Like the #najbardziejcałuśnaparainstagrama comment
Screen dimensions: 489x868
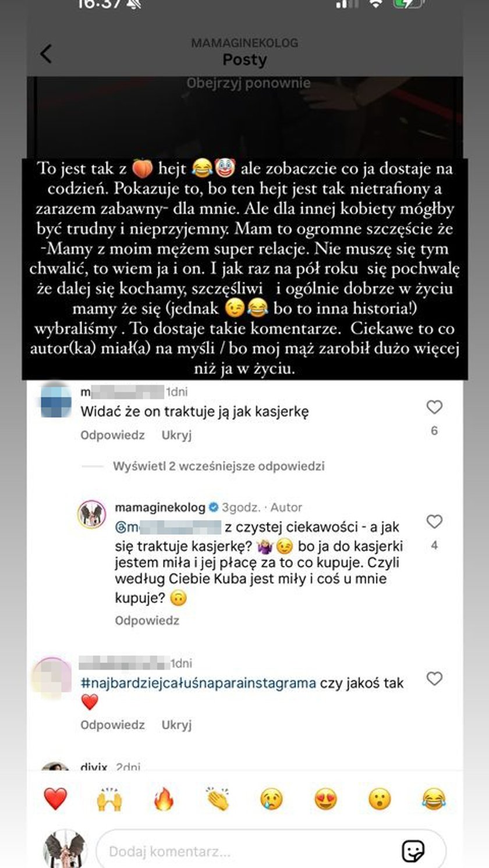pyautogui.click(x=434, y=678)
